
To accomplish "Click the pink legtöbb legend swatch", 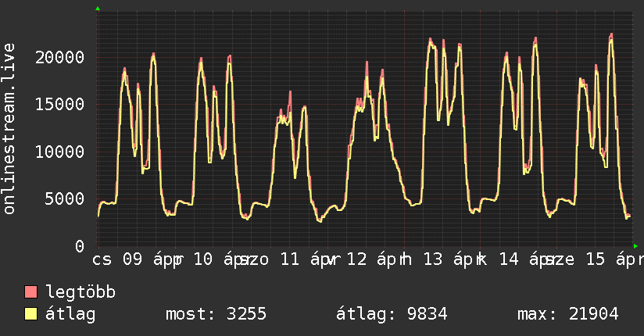I will coord(30,292).
